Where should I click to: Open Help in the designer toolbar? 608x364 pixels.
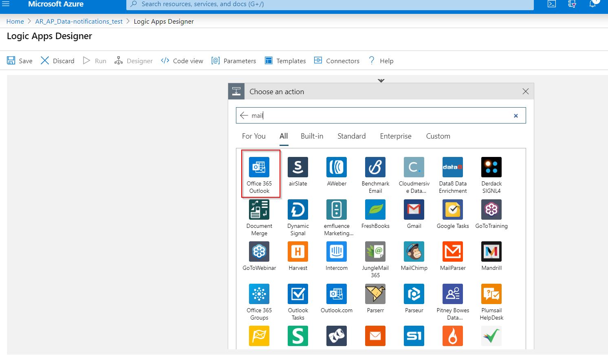click(381, 61)
